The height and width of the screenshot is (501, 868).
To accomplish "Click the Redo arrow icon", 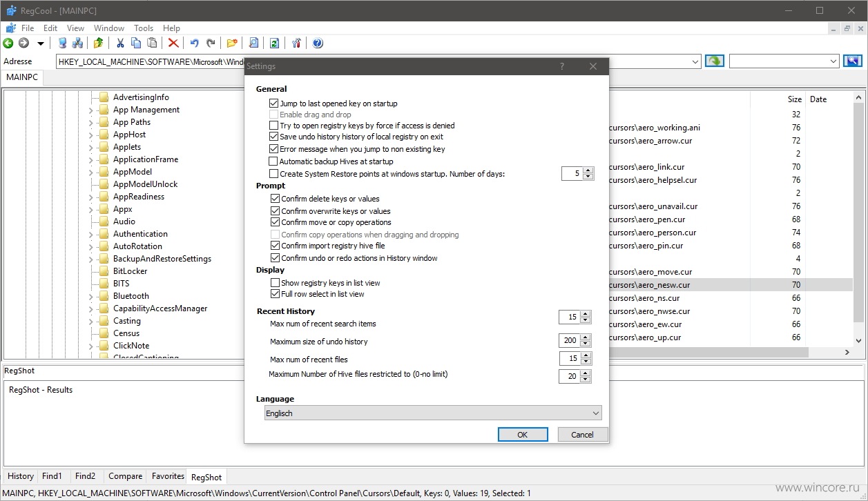I will [x=211, y=43].
